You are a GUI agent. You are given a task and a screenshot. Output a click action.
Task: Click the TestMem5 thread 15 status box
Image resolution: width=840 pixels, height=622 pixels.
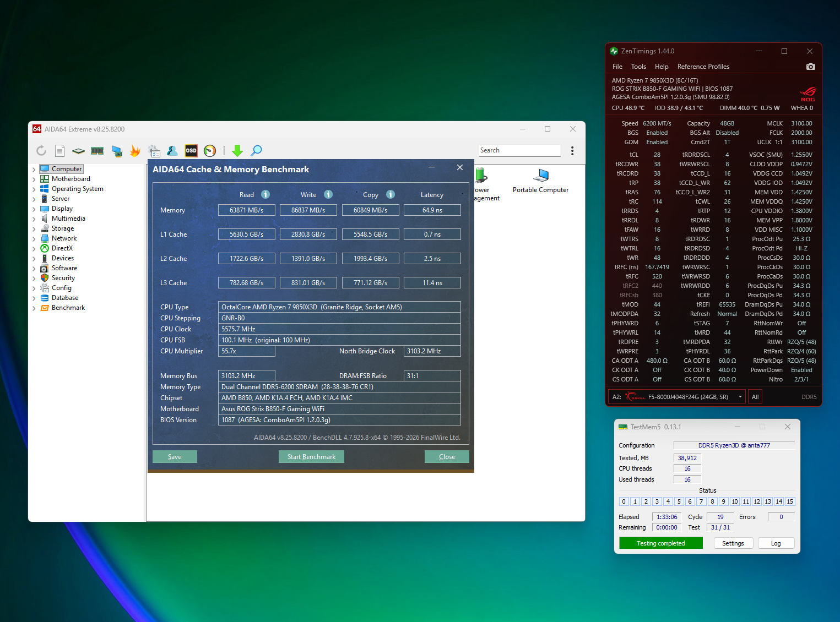pyautogui.click(x=790, y=501)
